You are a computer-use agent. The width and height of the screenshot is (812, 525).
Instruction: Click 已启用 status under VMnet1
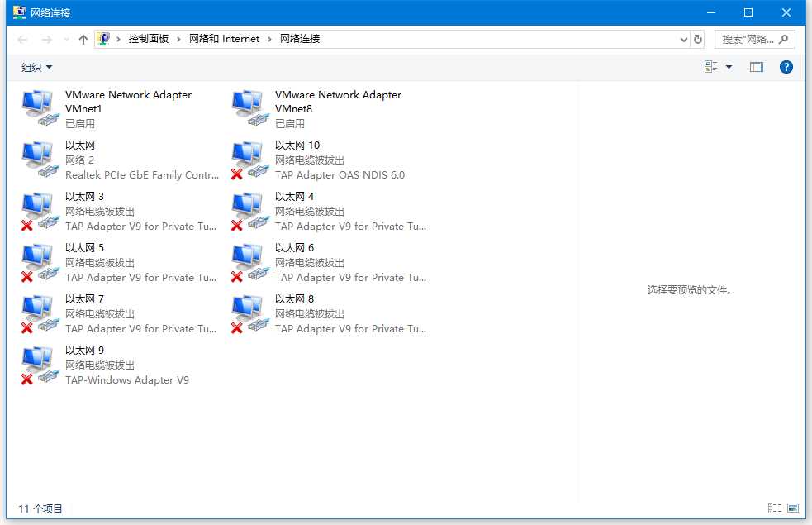coord(80,123)
